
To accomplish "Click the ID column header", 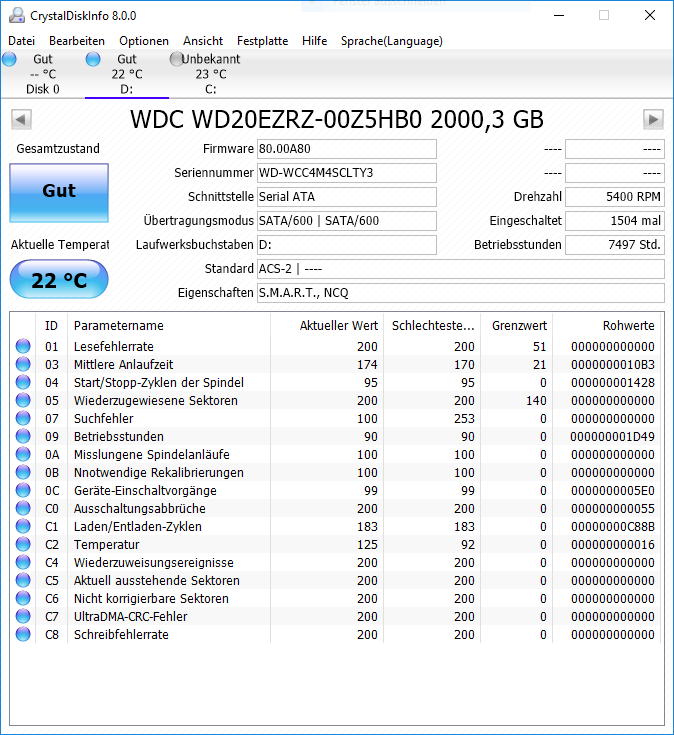I will click(x=52, y=325).
